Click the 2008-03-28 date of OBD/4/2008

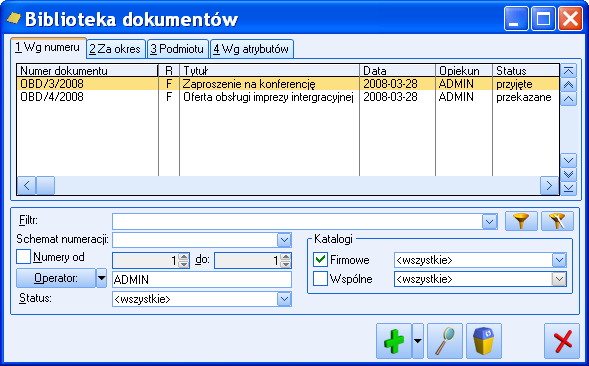(390, 97)
